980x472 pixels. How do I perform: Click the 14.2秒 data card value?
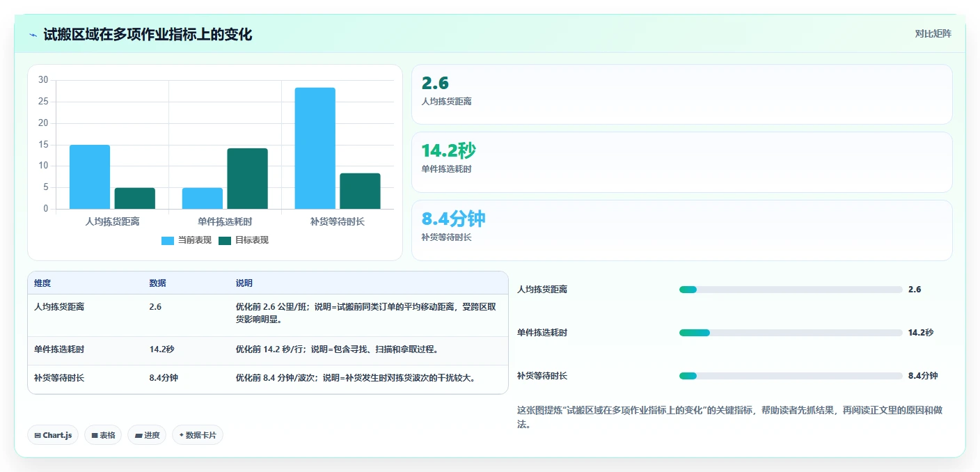[449, 150]
